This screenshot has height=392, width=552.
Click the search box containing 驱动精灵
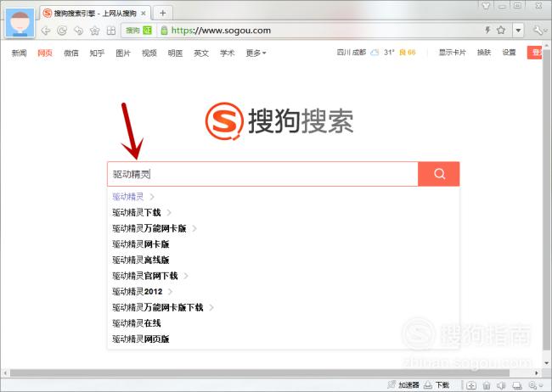pyautogui.click(x=262, y=174)
